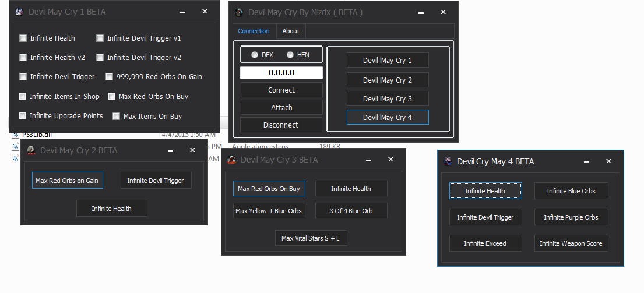Open the Devil May Cry 1 trainer

click(388, 61)
